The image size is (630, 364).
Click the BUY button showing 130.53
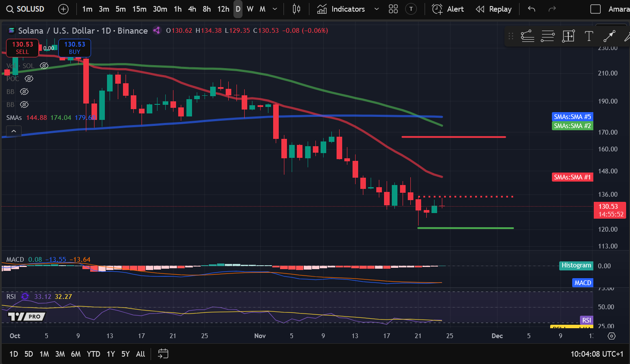click(74, 48)
